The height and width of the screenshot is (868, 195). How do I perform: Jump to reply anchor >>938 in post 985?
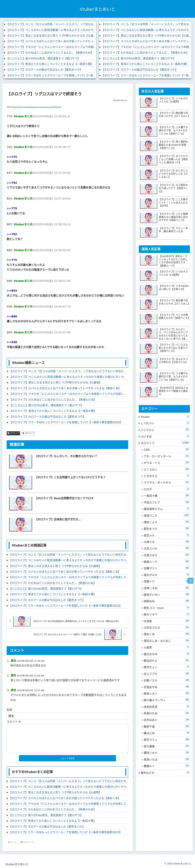click(x=12, y=342)
